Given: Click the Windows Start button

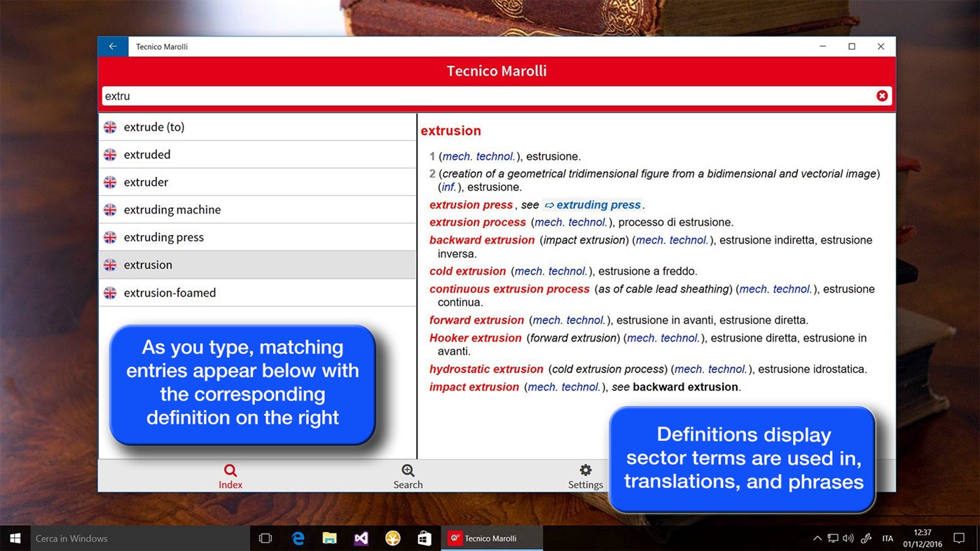Looking at the screenshot, I should click(x=15, y=538).
